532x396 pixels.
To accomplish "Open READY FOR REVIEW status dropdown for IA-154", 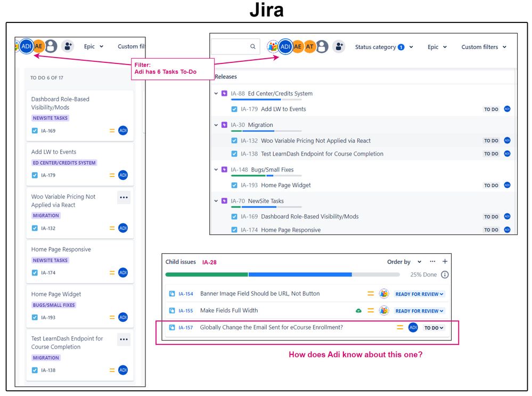I will (419, 294).
